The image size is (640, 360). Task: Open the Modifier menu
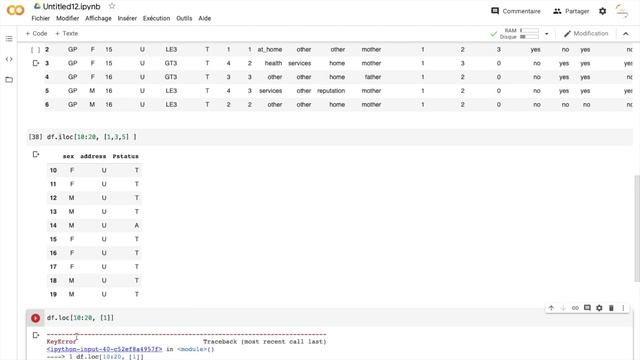(67, 18)
